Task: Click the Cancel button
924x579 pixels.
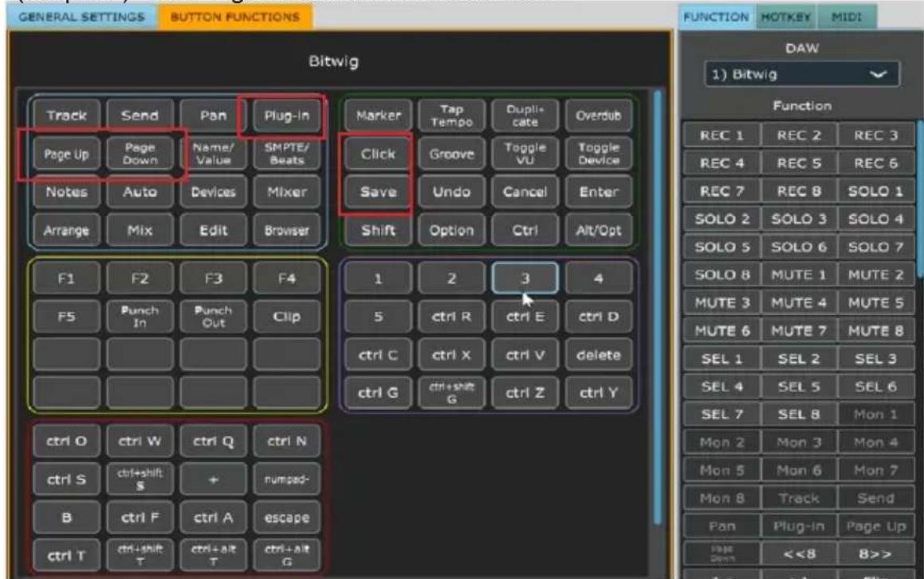Action: (x=525, y=192)
